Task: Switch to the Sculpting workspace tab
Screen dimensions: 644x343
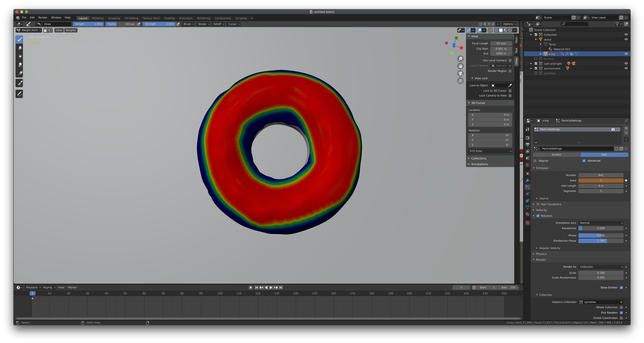Action: 114,18
